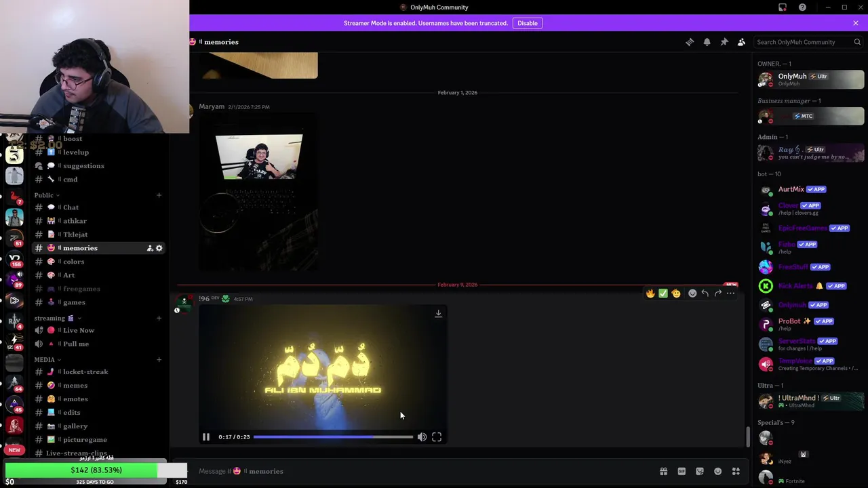Open the GIF picker
This screenshot has width=868, height=488.
tap(682, 471)
